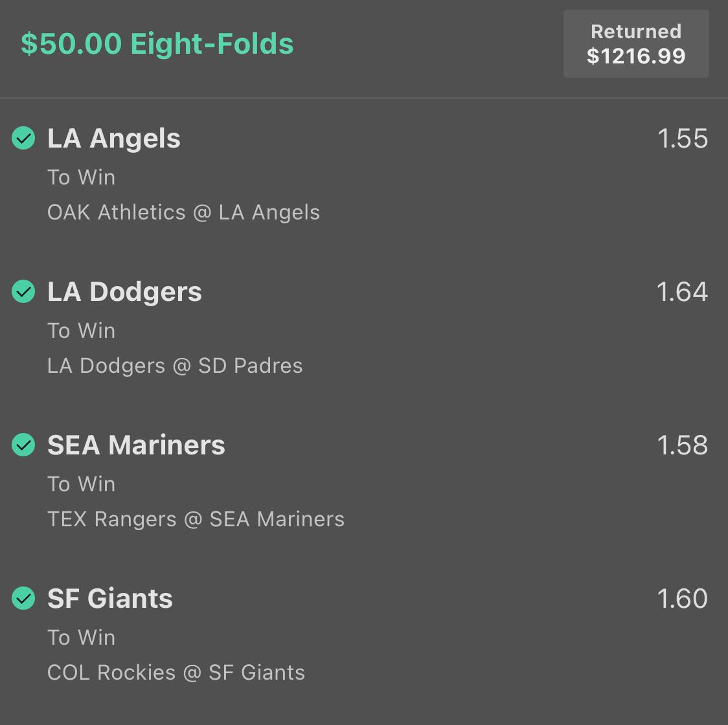Click the To Win label under LA Angels

click(x=81, y=177)
